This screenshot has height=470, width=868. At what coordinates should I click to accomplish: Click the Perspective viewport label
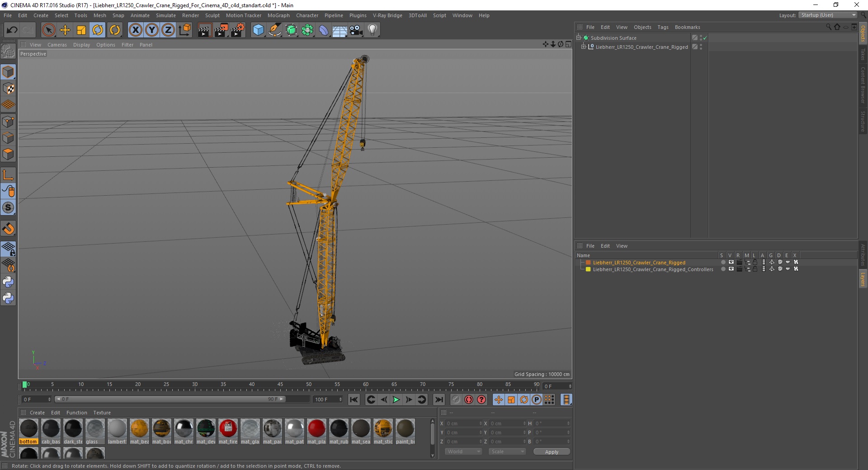click(33, 54)
